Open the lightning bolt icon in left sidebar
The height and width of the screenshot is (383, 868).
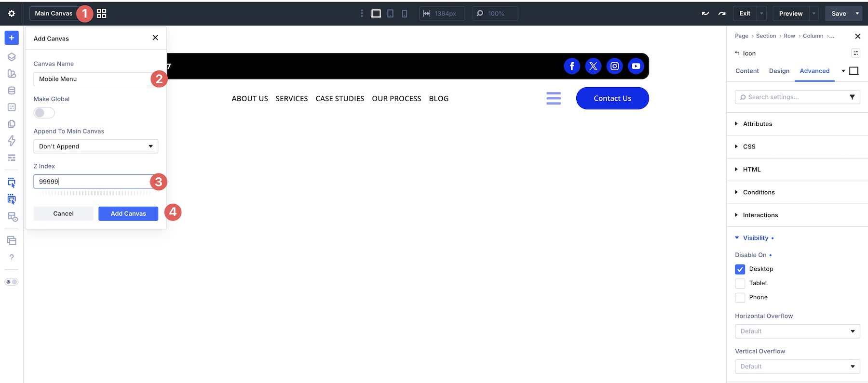12,141
